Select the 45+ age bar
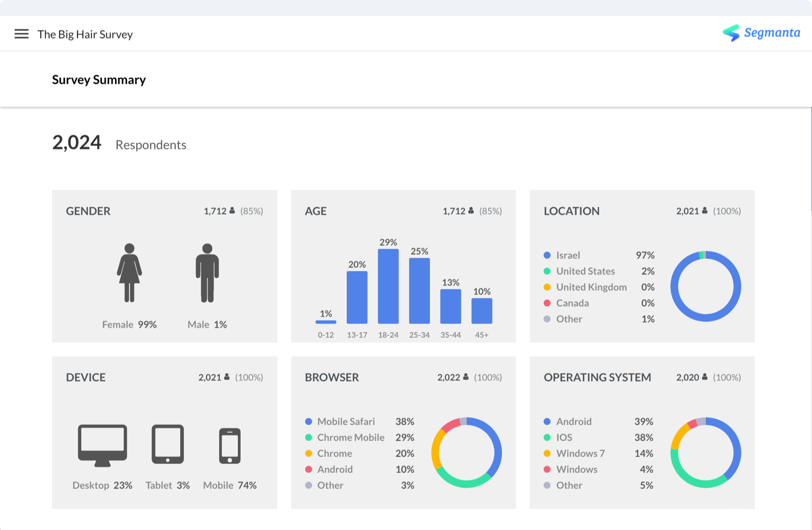Viewport: 812px width, 530px height. click(482, 311)
